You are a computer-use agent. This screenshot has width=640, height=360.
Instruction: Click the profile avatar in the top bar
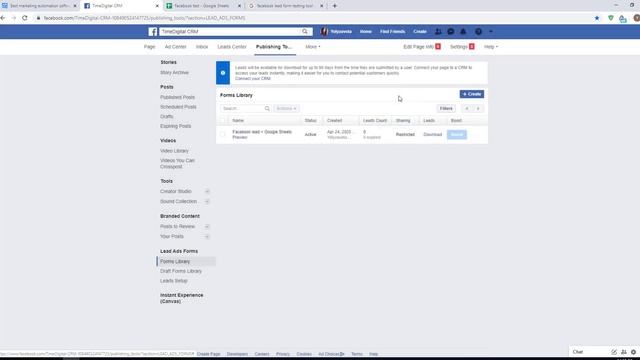pos(324,31)
